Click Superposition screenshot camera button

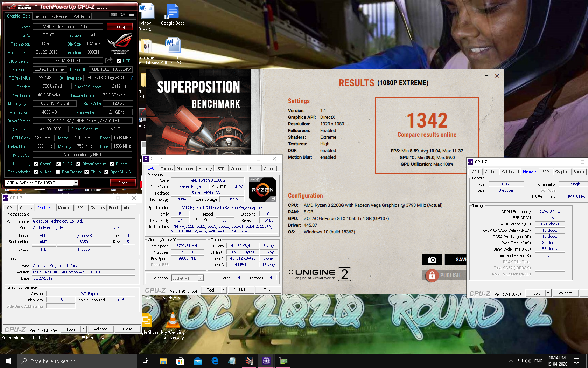tap(432, 259)
